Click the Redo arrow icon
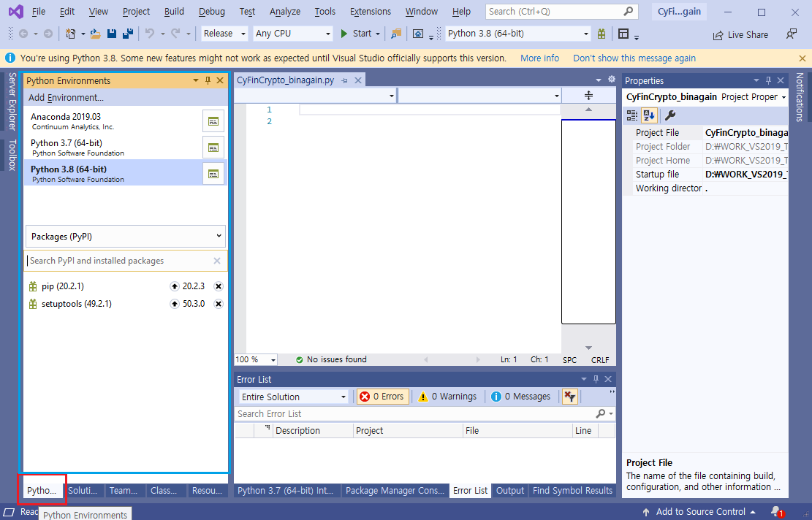This screenshot has height=520, width=812. (x=175, y=34)
